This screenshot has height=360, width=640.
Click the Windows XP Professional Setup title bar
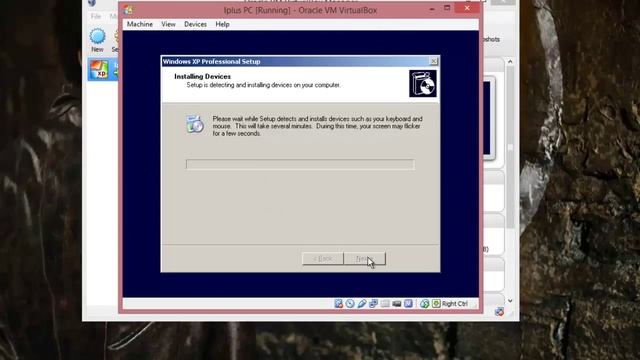[300, 61]
